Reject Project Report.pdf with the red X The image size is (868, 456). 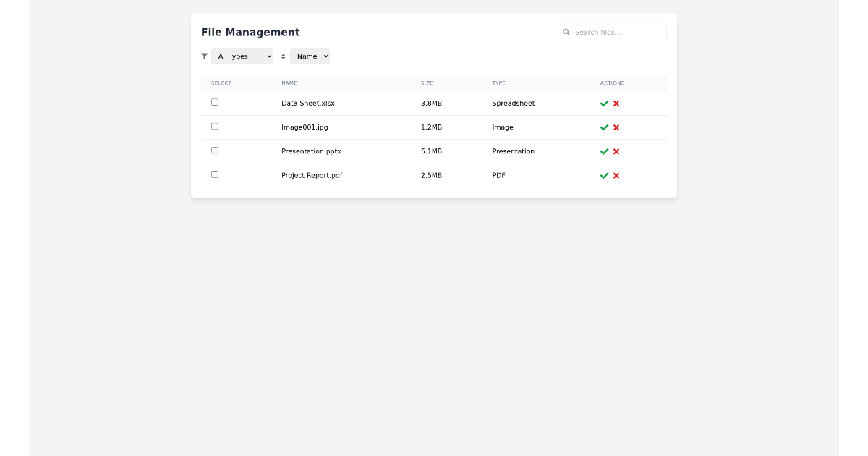pos(616,175)
